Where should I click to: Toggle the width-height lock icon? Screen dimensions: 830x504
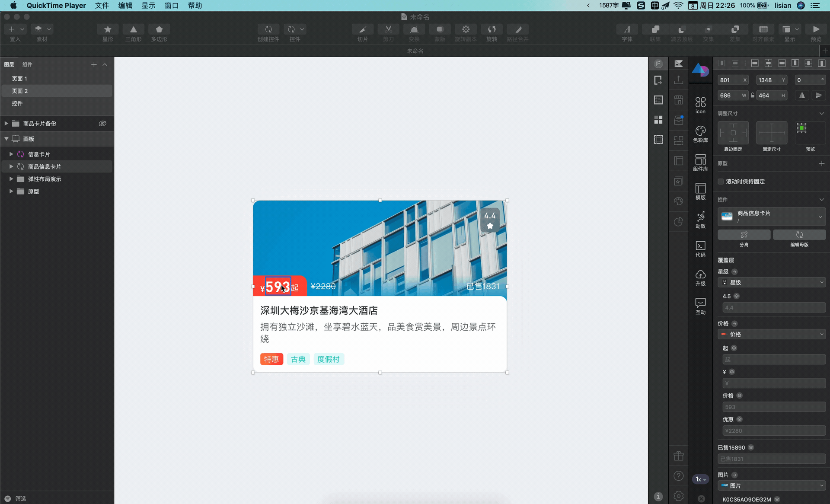[753, 96]
